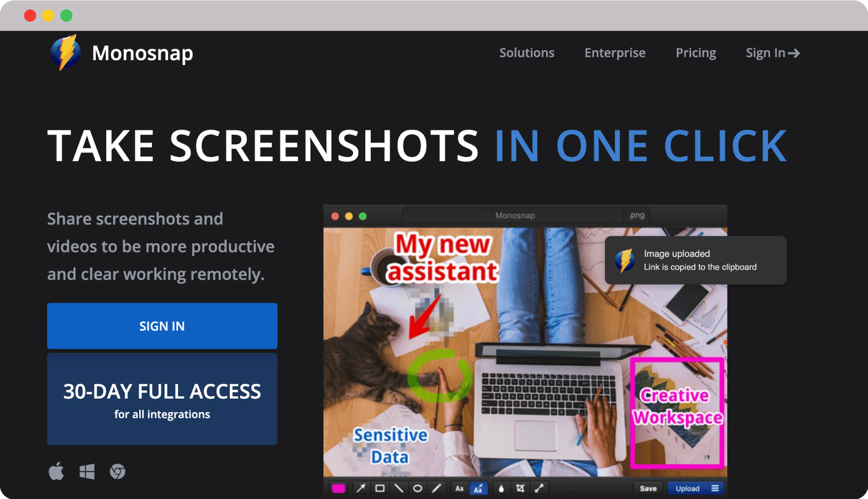Select the pencil freehand tool
868x499 pixels.
(x=436, y=488)
